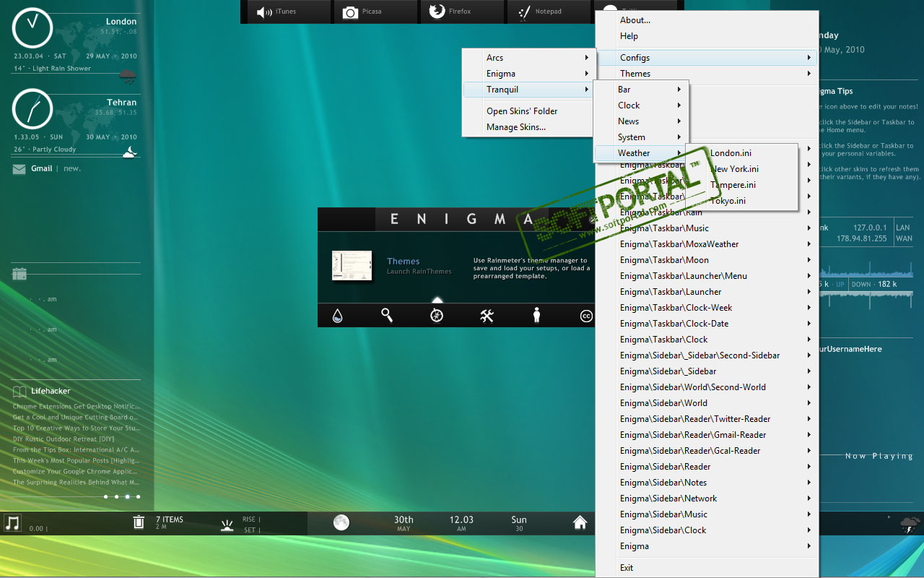Click the Tehran partly cloudy moon icon
The width and height of the screenshot is (924, 578).
(129, 152)
